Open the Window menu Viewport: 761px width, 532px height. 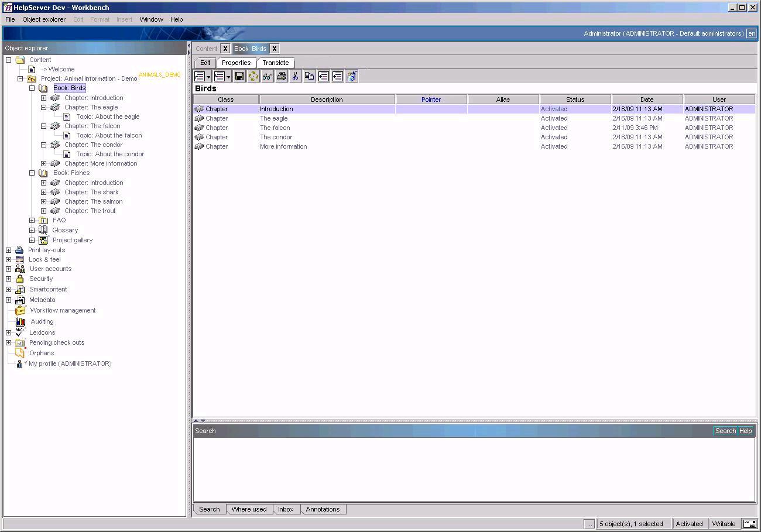[x=151, y=19]
